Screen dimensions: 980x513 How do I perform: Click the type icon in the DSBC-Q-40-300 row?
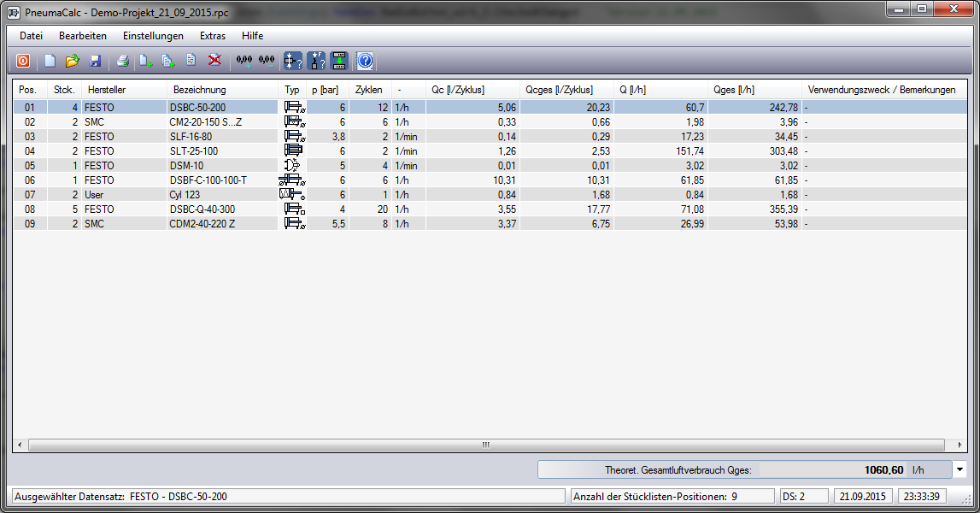pos(295,209)
